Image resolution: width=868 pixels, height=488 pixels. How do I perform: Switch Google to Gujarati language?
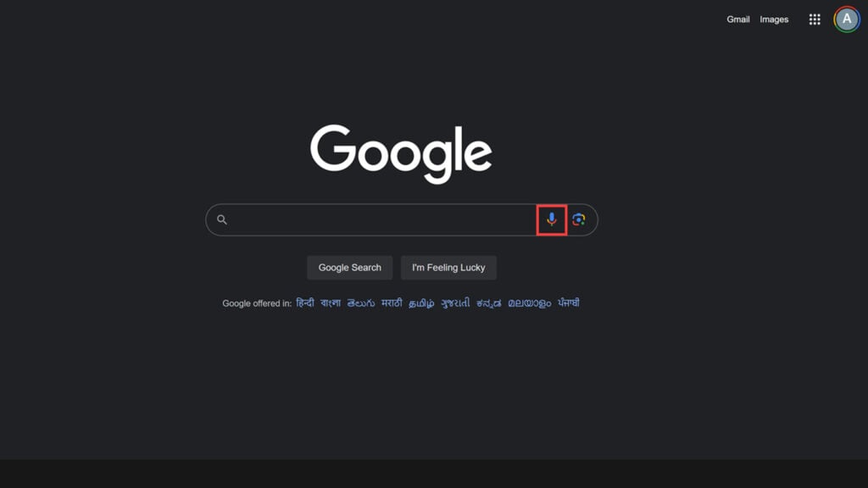pos(455,302)
